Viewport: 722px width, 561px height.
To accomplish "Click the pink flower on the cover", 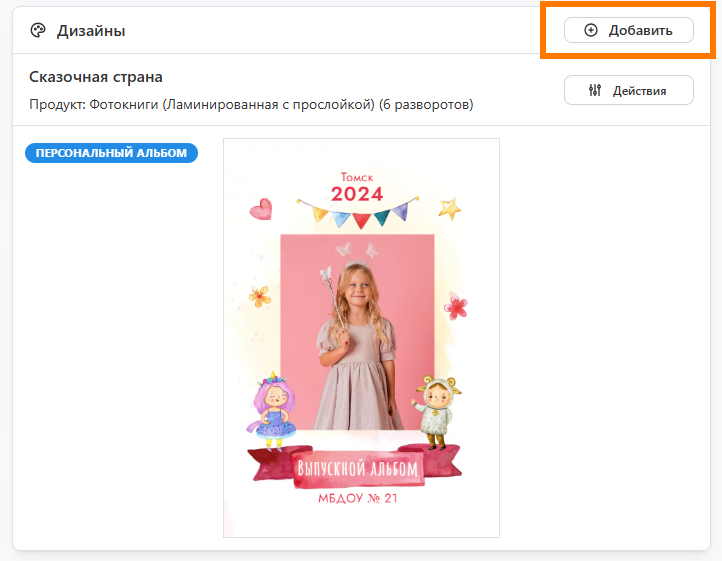I will (x=456, y=304).
